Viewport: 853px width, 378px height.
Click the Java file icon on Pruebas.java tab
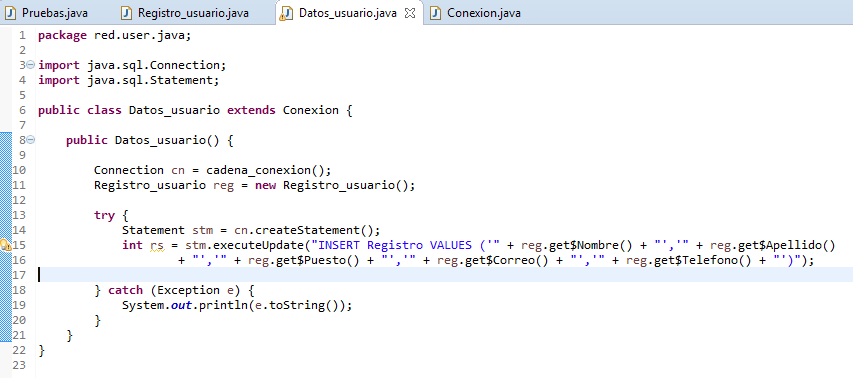[10, 13]
